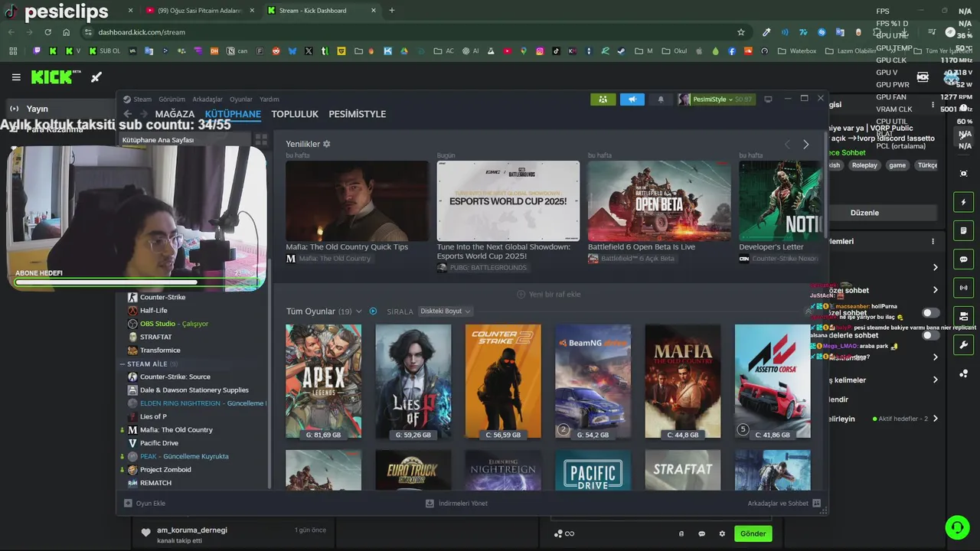Open Arkadaşlar menu

pos(207,99)
